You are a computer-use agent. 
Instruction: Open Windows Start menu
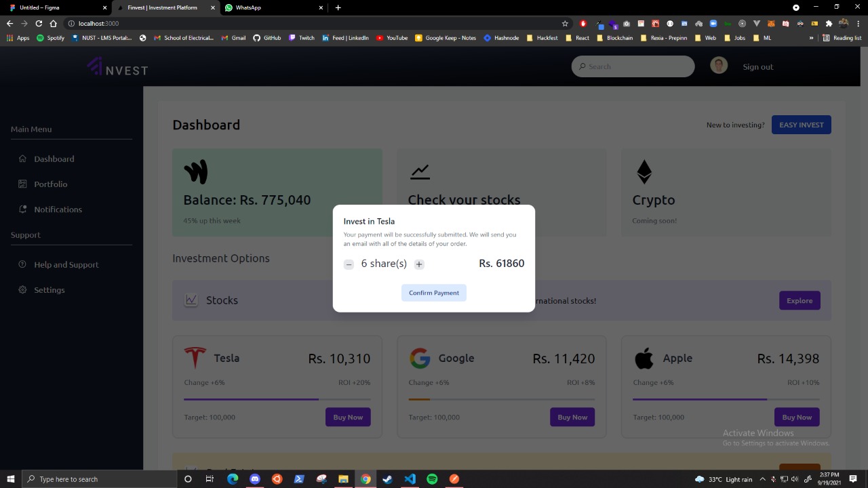pos(11,479)
